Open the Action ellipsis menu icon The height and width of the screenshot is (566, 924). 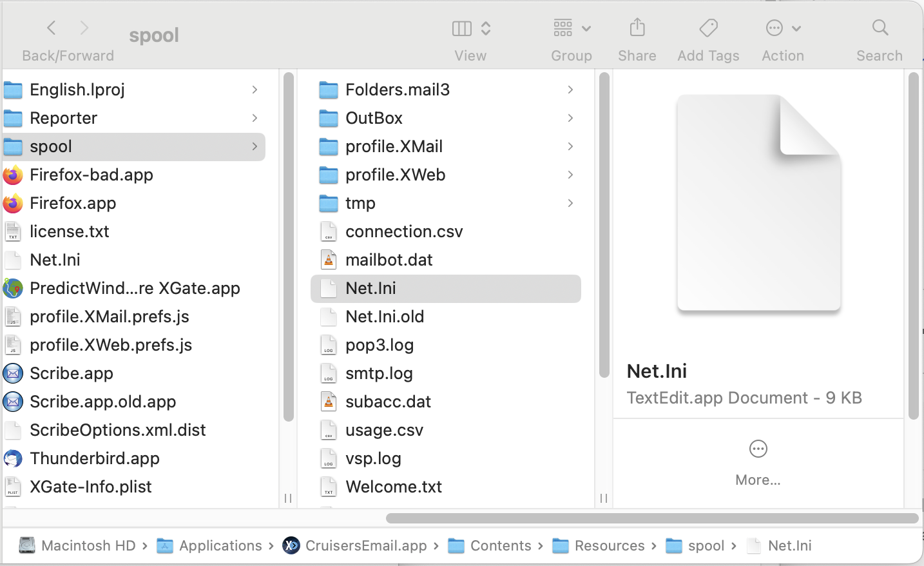[x=775, y=28]
